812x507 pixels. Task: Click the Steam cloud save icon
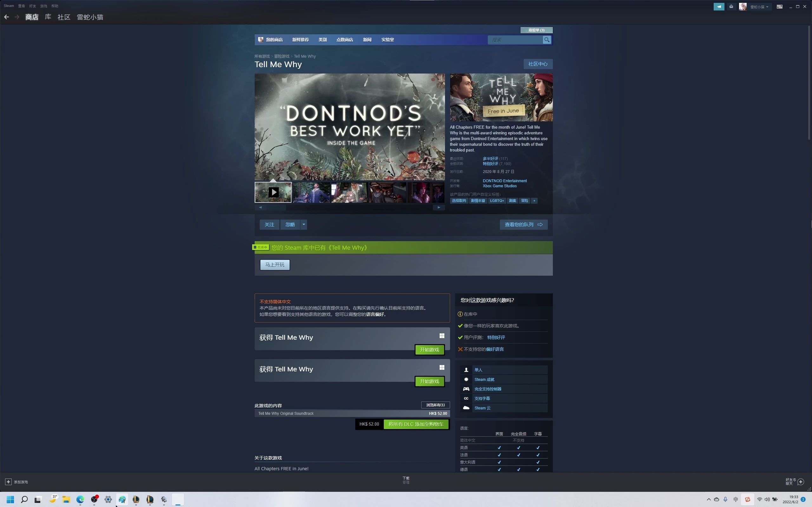(465, 408)
